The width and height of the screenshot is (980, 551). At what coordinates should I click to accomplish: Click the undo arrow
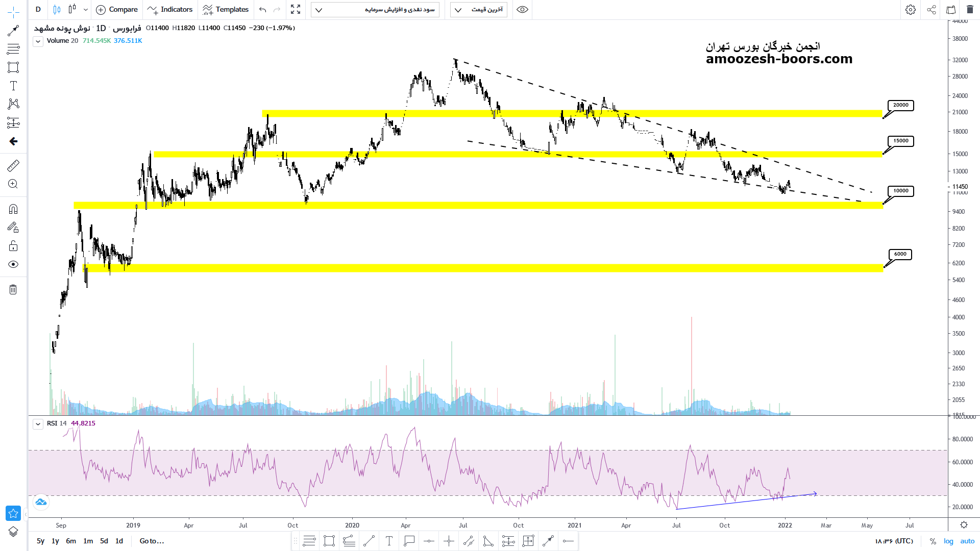click(x=263, y=10)
